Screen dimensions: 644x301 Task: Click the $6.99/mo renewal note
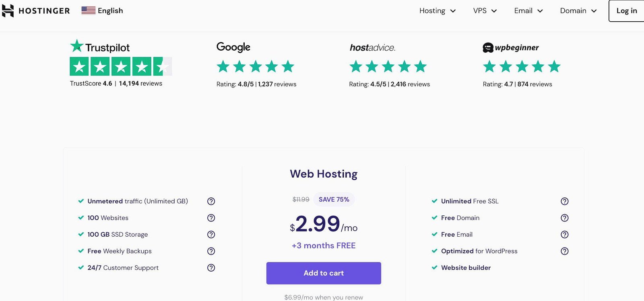pos(324,297)
